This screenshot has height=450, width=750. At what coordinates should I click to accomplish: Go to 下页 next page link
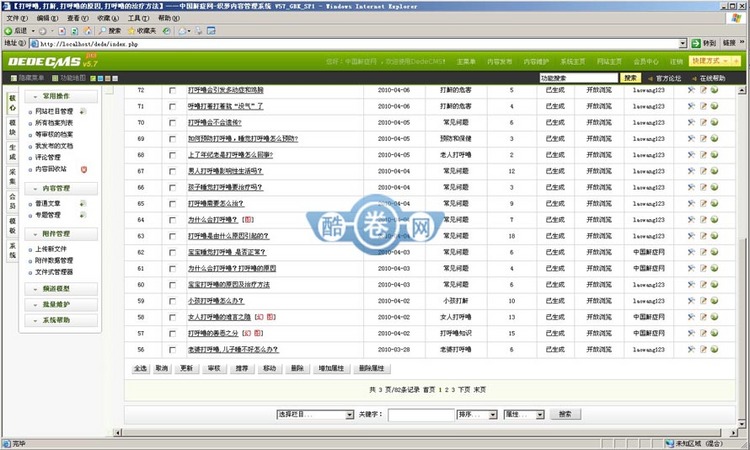464,390
